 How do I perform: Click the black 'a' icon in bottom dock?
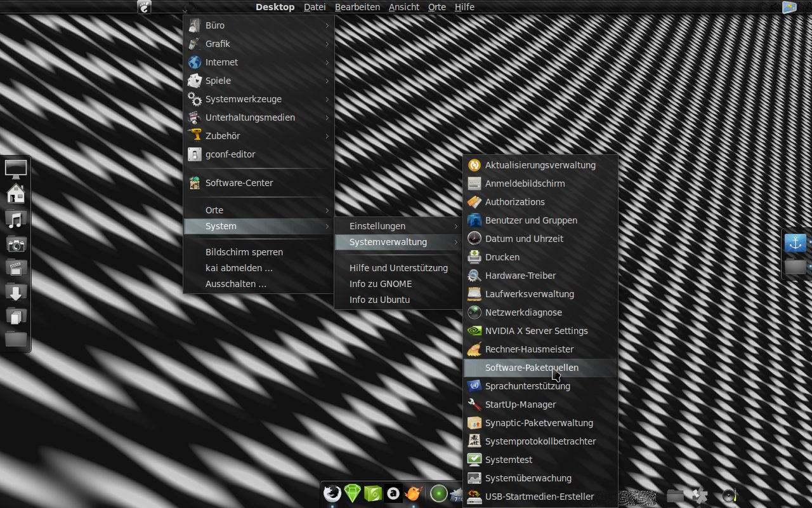tap(393, 493)
